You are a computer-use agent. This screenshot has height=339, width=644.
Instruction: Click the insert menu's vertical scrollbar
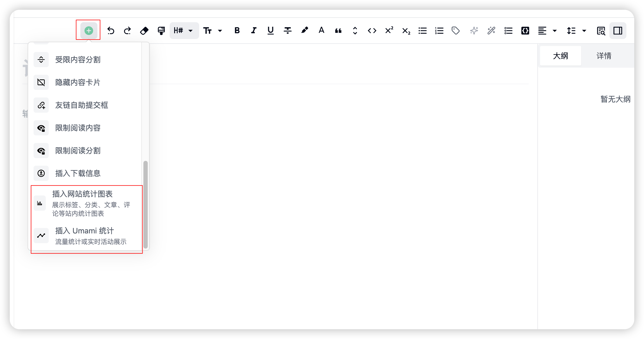click(146, 204)
